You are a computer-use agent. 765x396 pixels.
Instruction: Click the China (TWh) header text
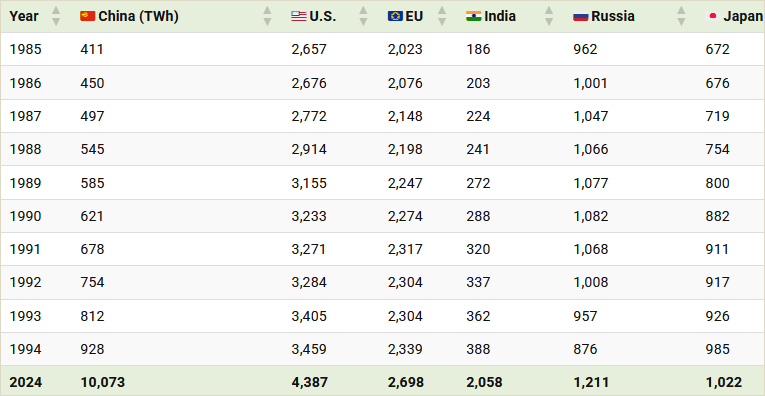139,17
